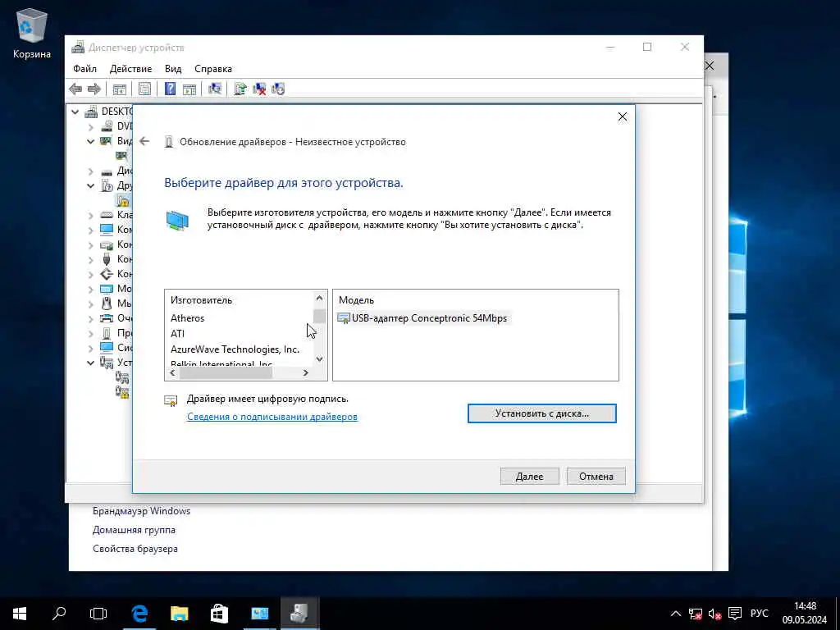
Task: Click the manufacturer list scroll-right arrow
Action: [305, 373]
